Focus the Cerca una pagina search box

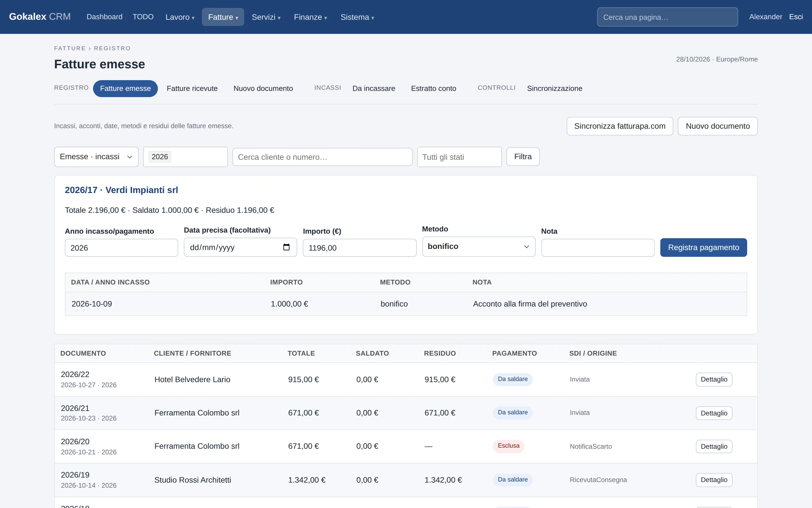(667, 17)
